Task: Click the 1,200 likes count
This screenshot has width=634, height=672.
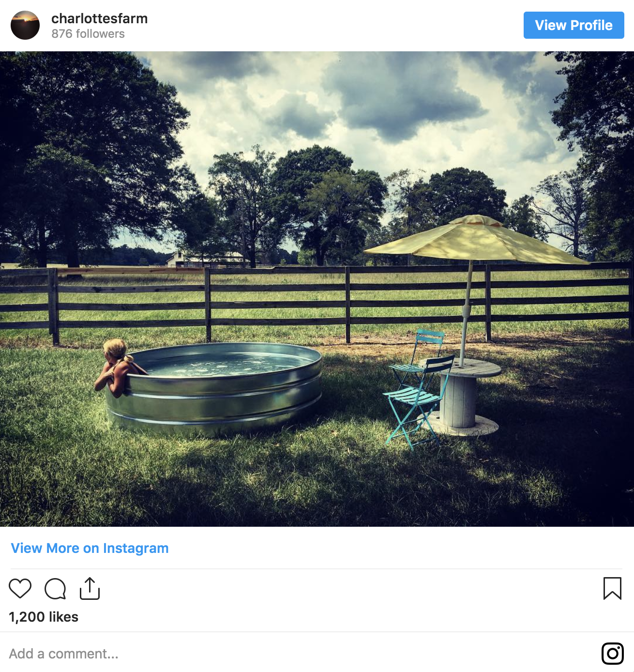Action: point(44,617)
